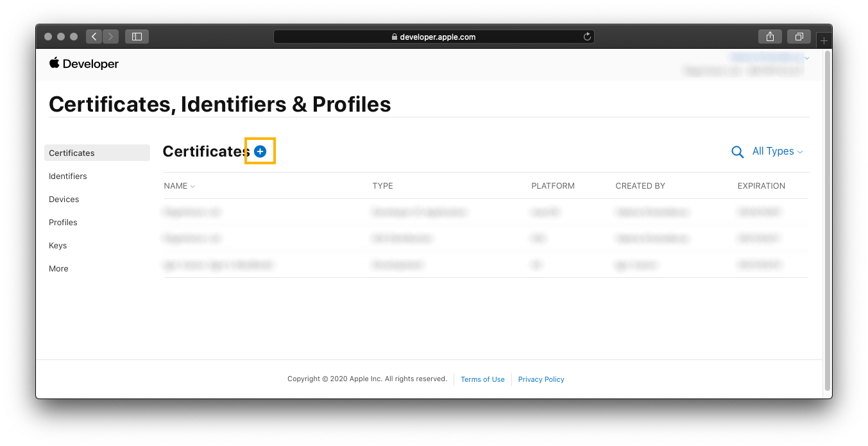
Task: Select the Profiles section
Action: pyautogui.click(x=63, y=222)
